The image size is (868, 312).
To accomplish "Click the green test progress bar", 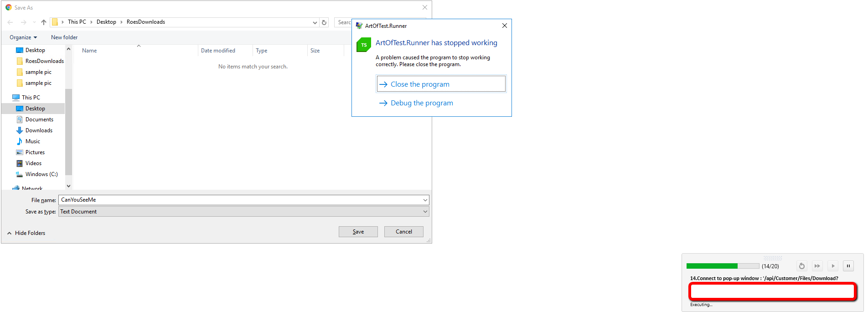I will [722, 266].
